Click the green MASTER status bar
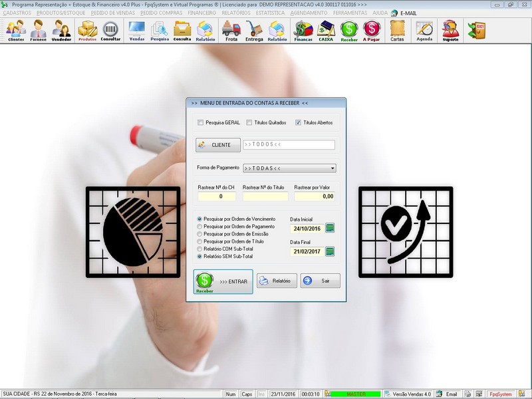Image resolution: width=532 pixels, height=399 pixels. coord(356,394)
